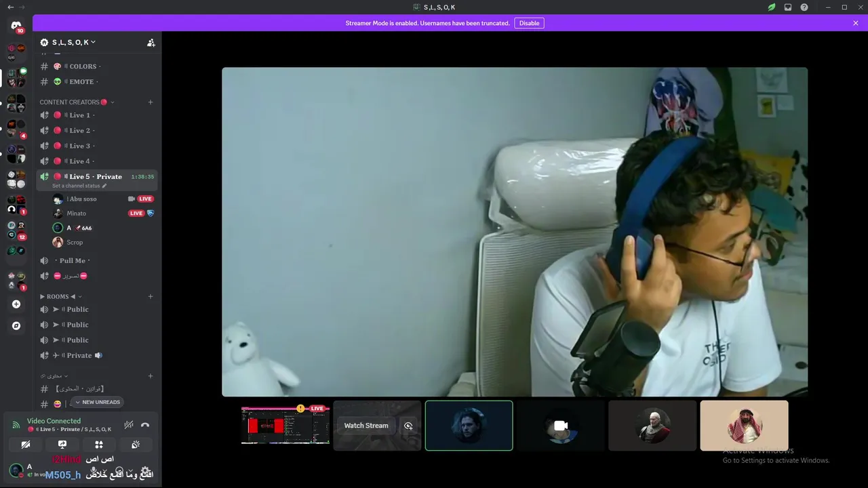The height and width of the screenshot is (488, 868).
Task: Select the green-outlined speaking participant tile
Action: tap(469, 426)
